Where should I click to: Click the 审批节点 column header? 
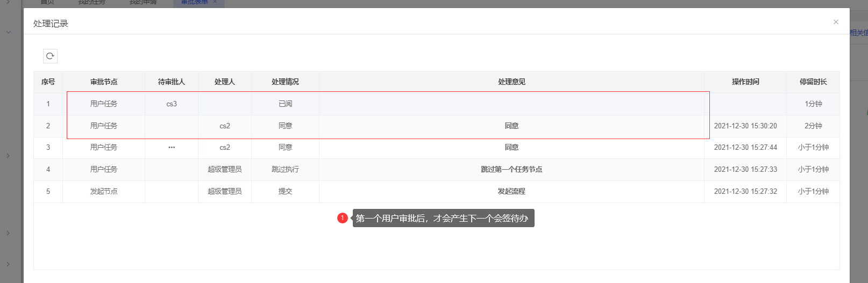104,82
